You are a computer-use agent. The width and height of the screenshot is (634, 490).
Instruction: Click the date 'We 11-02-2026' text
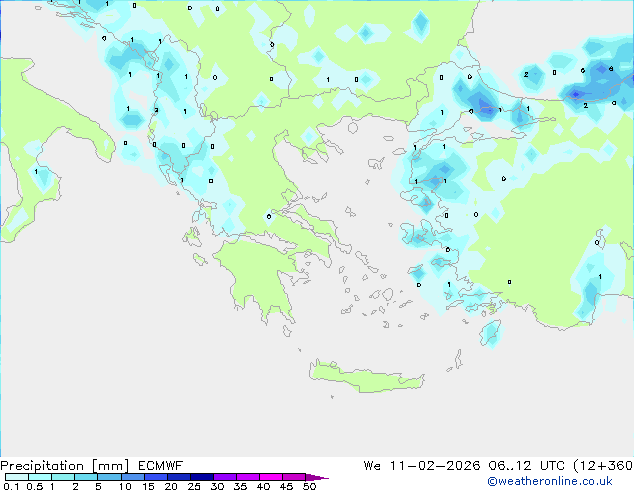point(422,466)
